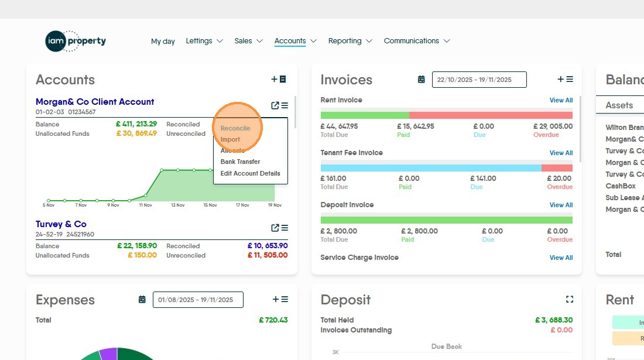The image size is (644, 360).
Task: Click Rent Invoice green paid bar
Action: coord(365,115)
